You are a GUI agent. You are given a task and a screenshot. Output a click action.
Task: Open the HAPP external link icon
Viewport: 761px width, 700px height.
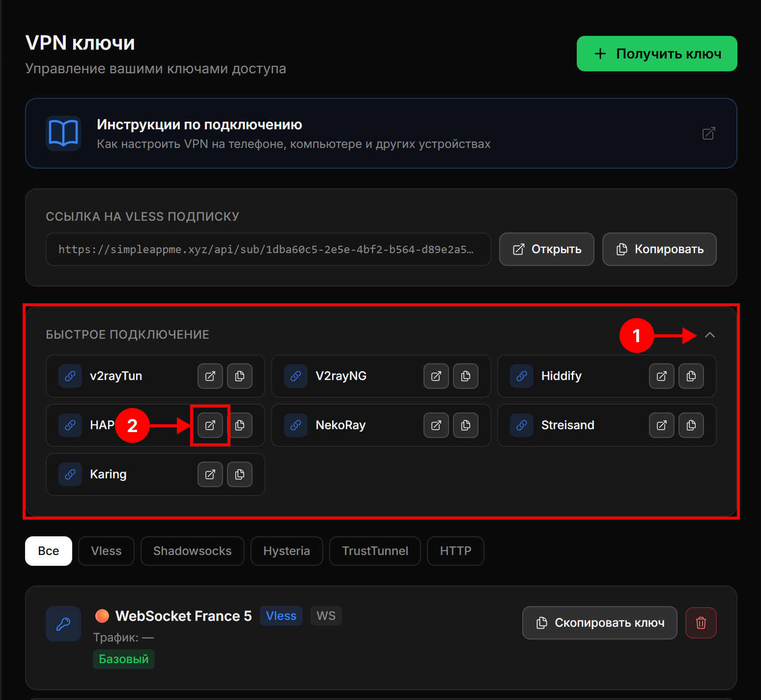[210, 425]
